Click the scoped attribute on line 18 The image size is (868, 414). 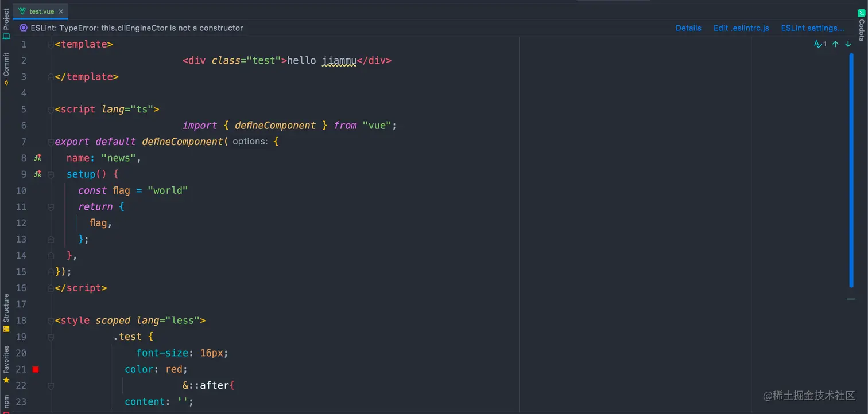click(x=113, y=320)
